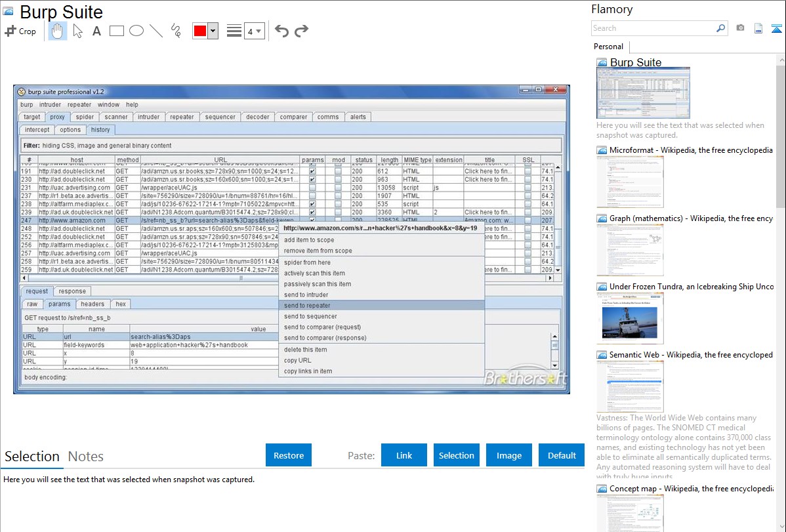Choose the freehand scribble tool

176,31
